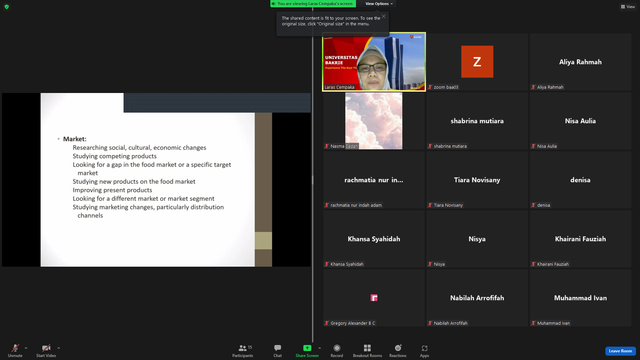The width and height of the screenshot is (640, 360).
Task: Open the Chat panel
Action: pos(278,350)
